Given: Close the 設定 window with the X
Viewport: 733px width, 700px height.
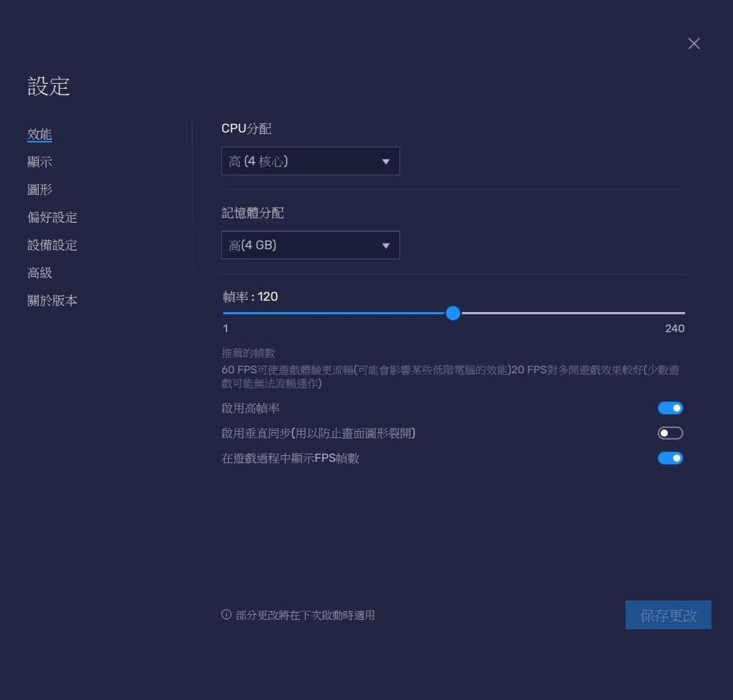Looking at the screenshot, I should point(693,43).
